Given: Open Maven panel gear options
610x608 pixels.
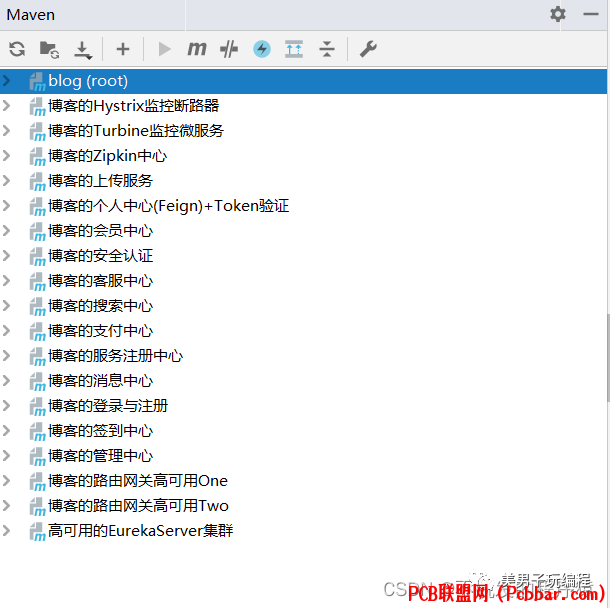Looking at the screenshot, I should (x=557, y=14).
